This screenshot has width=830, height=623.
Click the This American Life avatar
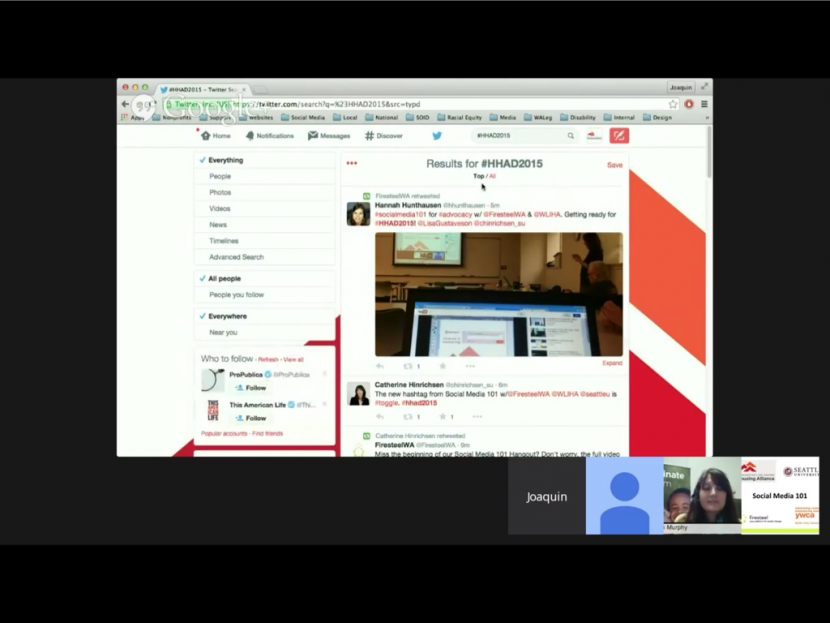213,410
